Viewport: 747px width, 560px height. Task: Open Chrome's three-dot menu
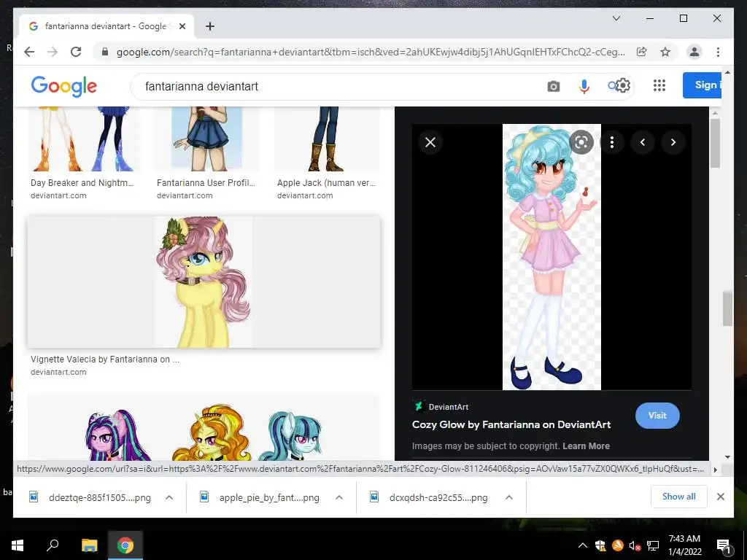718,52
